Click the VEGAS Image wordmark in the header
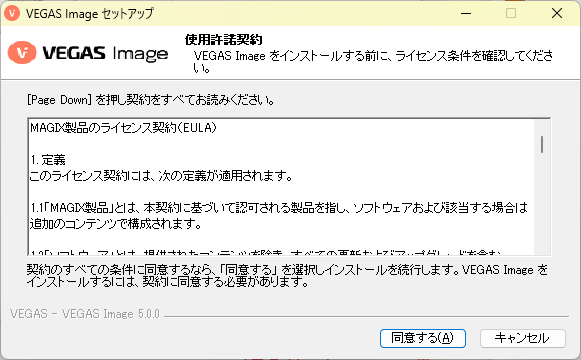 tap(105, 53)
